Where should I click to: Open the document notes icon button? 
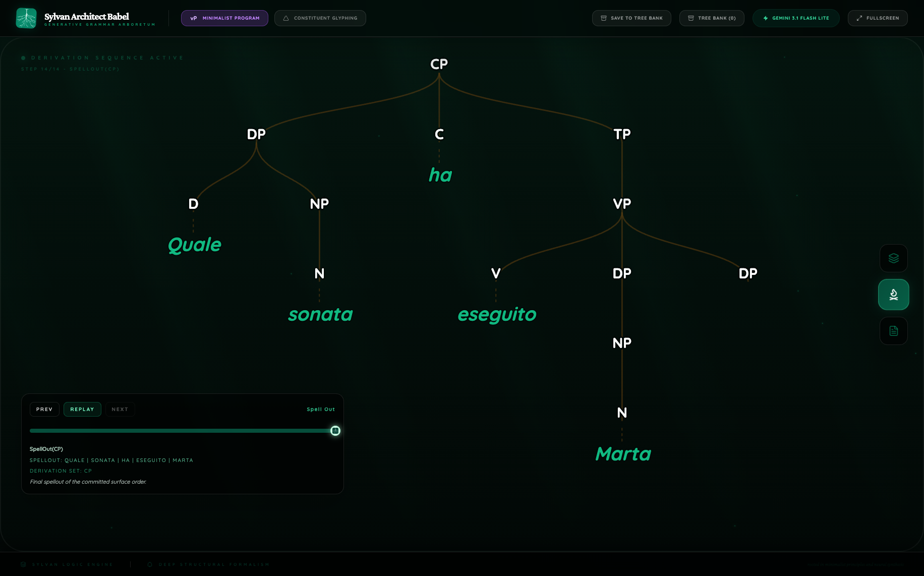click(893, 331)
